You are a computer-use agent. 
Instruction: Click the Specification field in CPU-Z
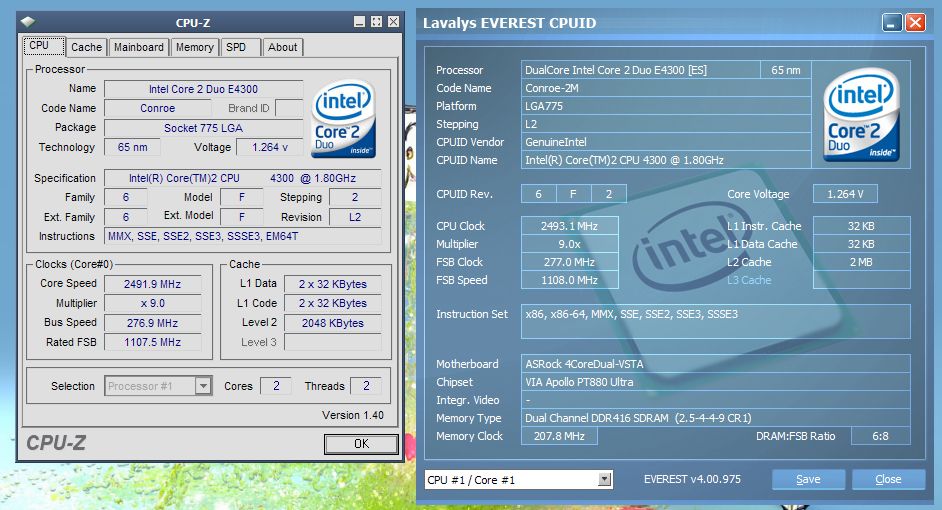243,178
